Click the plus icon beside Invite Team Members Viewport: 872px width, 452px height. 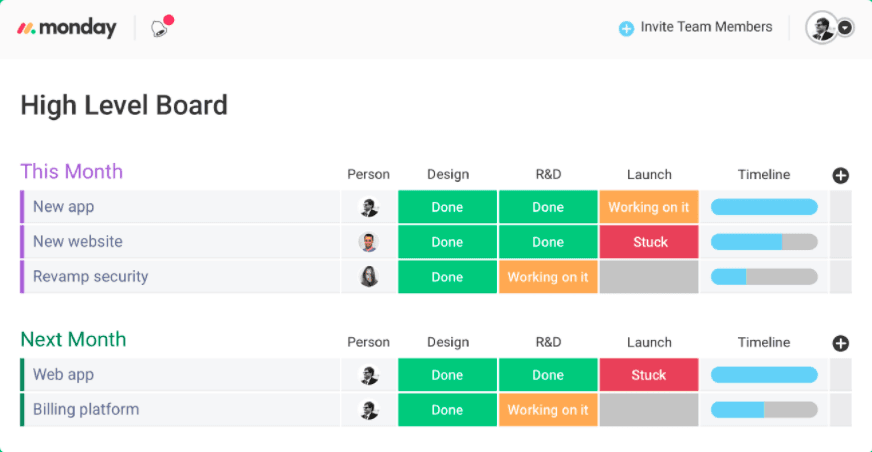626,28
